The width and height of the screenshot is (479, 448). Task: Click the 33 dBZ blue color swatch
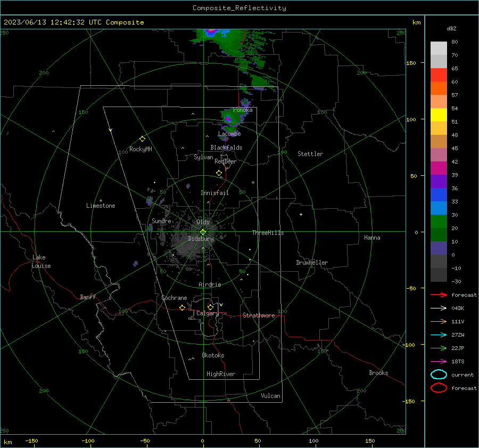439,194
